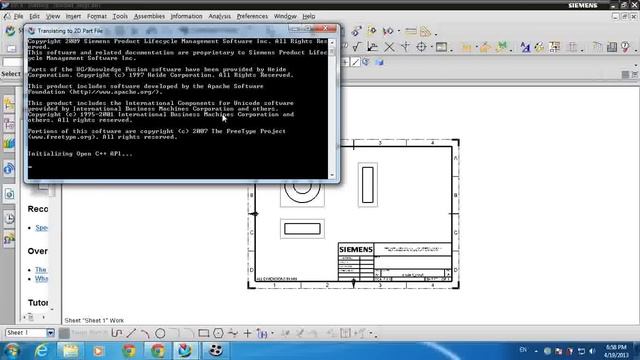This screenshot has width=640, height=360.
Task: Click the 'The' link under Overview
Action: (x=41, y=269)
